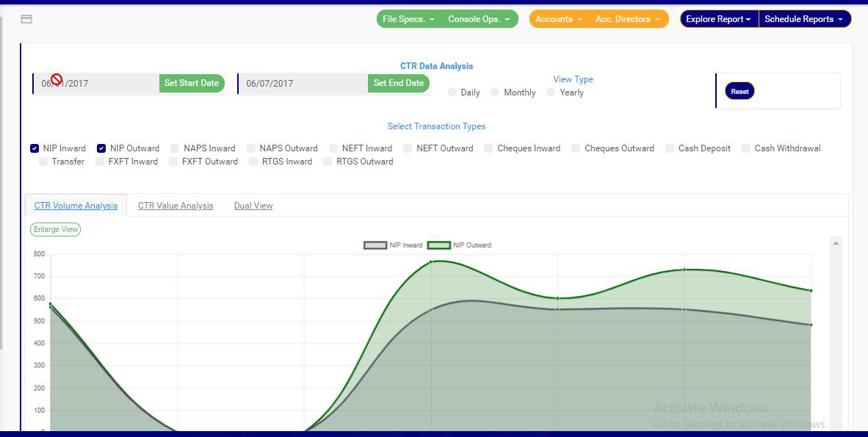This screenshot has width=868, height=437.
Task: Click the scroll up arrow beside chart
Action: (836, 243)
